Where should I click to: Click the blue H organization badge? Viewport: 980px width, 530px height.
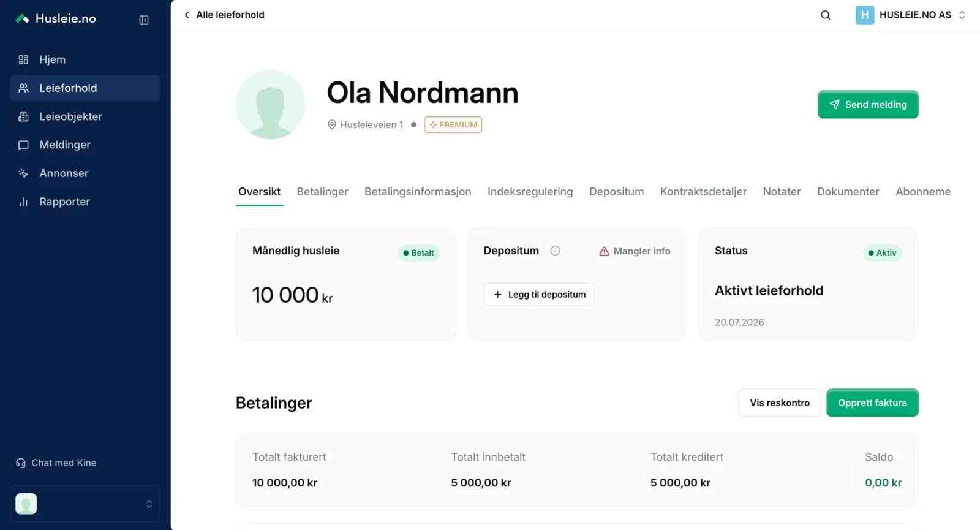pos(865,15)
